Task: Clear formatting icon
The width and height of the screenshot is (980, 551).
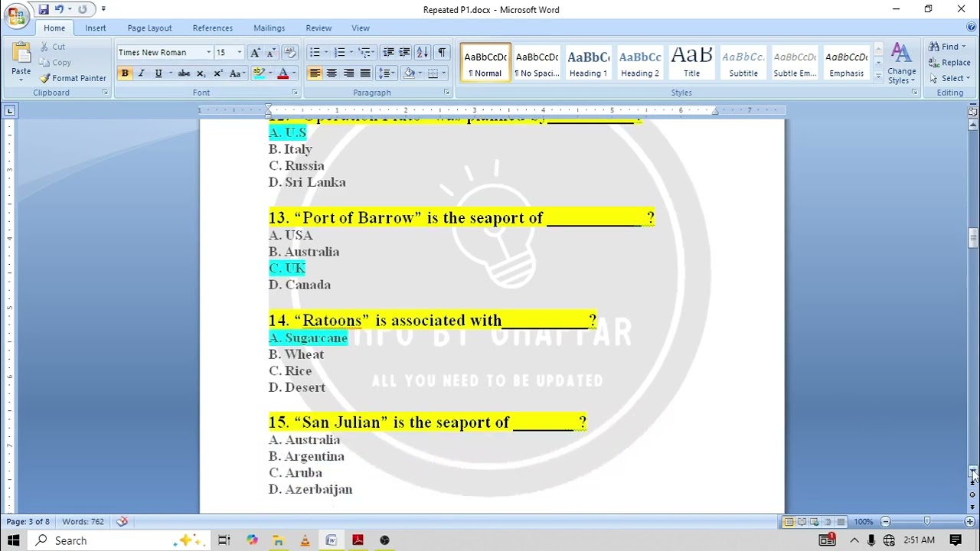Action: (289, 52)
